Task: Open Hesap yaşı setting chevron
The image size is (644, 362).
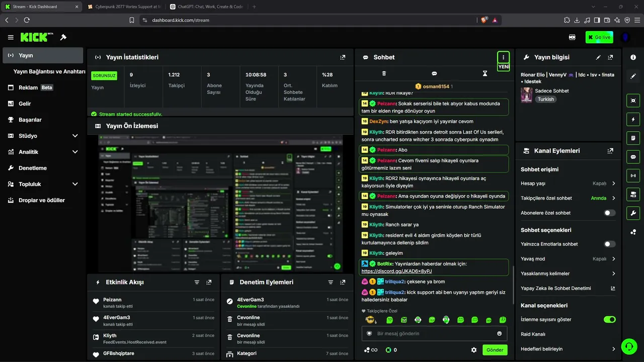Action: click(613, 184)
